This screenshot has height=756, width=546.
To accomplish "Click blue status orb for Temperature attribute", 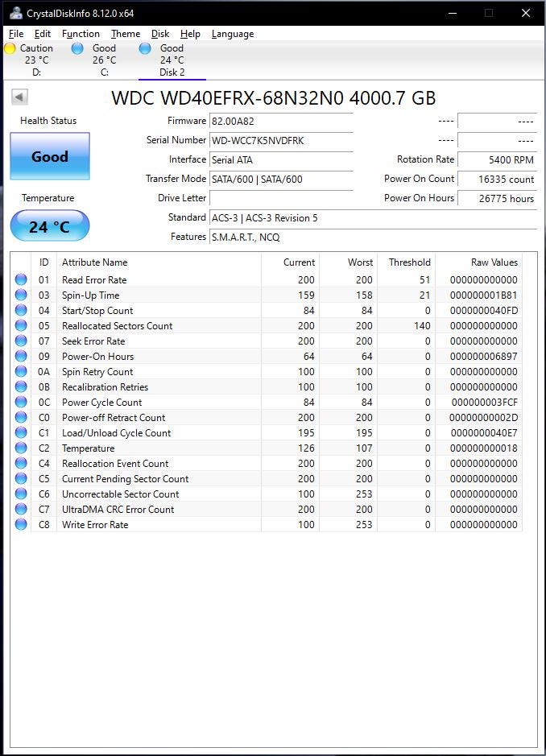I will pyautogui.click(x=21, y=448).
